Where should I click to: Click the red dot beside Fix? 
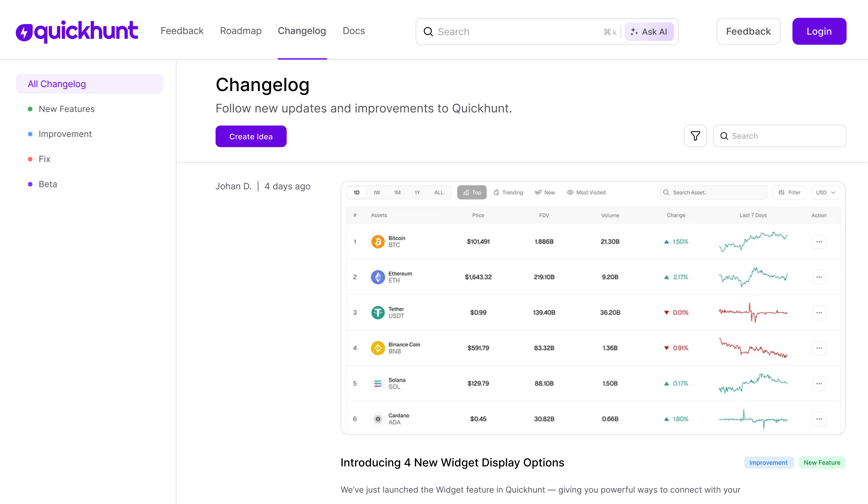pos(30,159)
